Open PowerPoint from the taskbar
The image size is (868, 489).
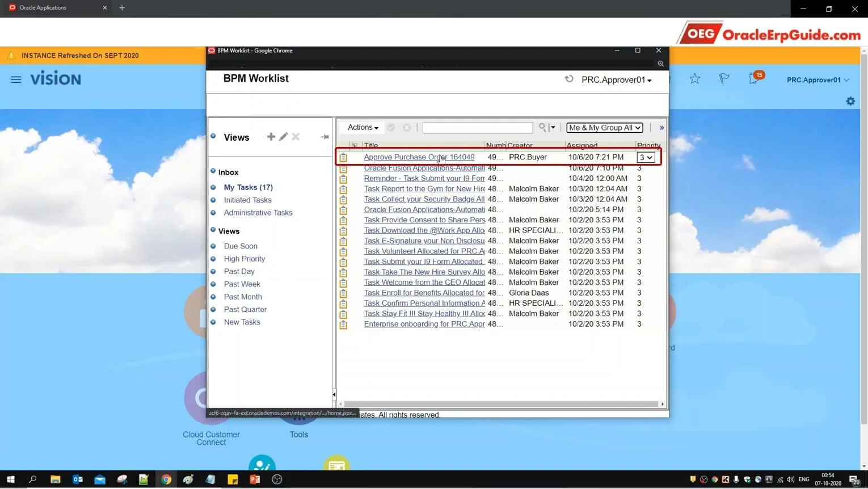click(x=255, y=479)
